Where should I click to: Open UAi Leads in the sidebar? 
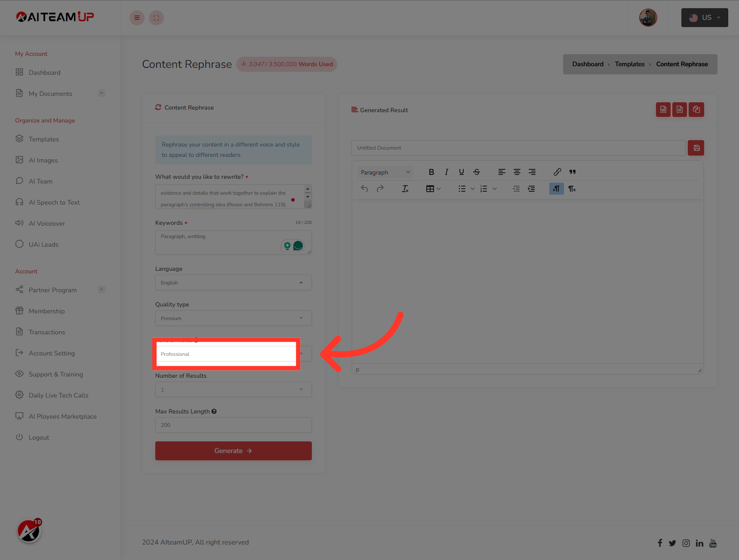(x=43, y=245)
